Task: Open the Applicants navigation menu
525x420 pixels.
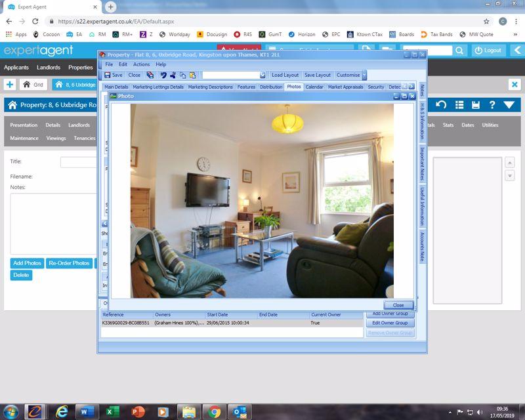Action: [16, 68]
